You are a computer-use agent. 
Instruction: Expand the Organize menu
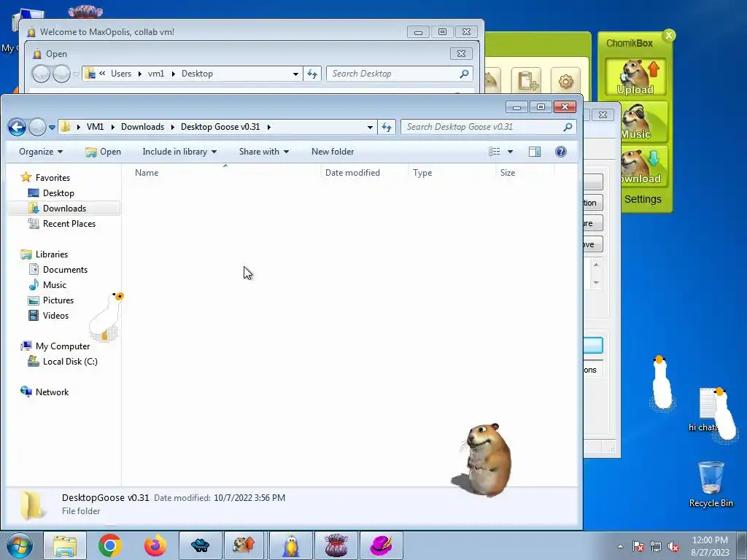click(41, 152)
